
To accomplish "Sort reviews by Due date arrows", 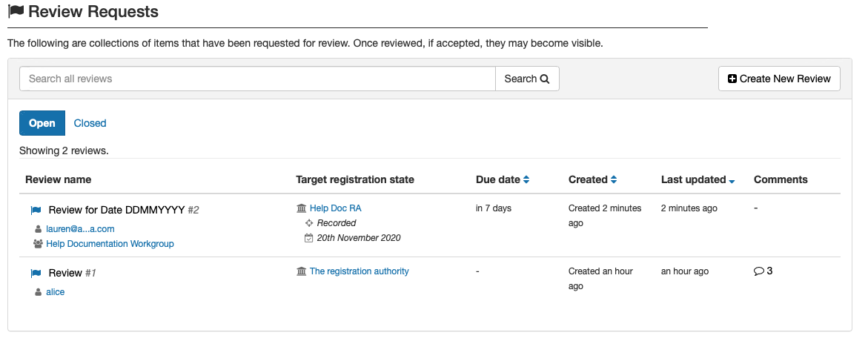I will click(526, 179).
